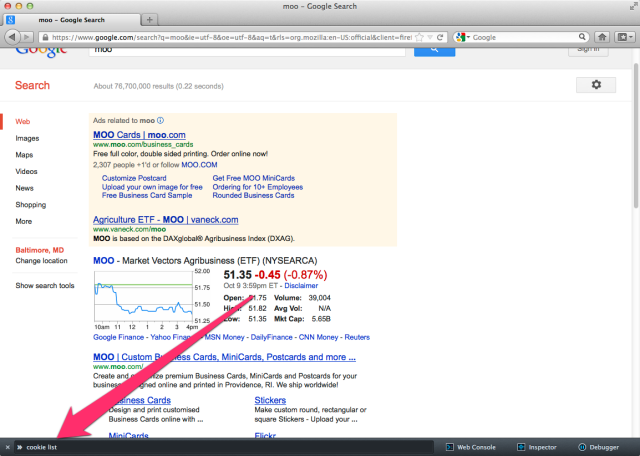Screen dimensions: 640x456
Task: Click the address bar URL field
Action: coord(231,37)
